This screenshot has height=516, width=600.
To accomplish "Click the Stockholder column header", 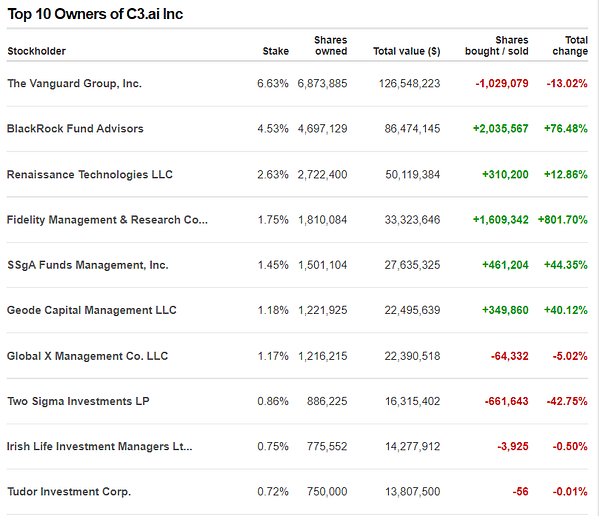I will 37,51.
